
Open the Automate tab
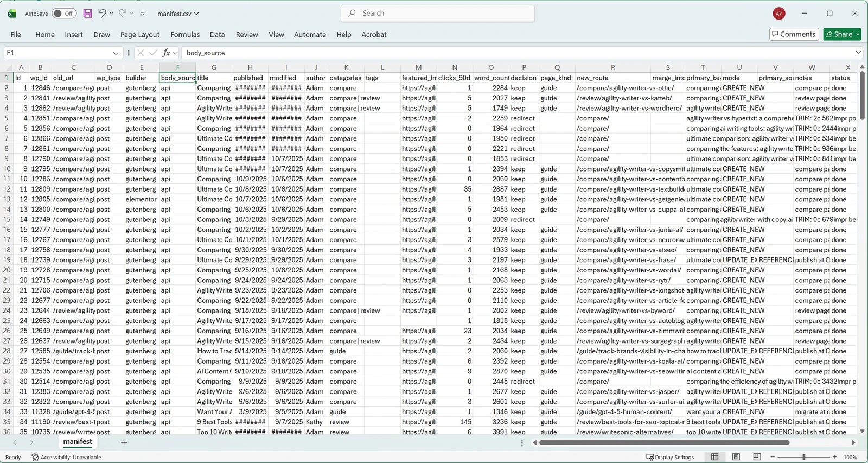tap(310, 34)
